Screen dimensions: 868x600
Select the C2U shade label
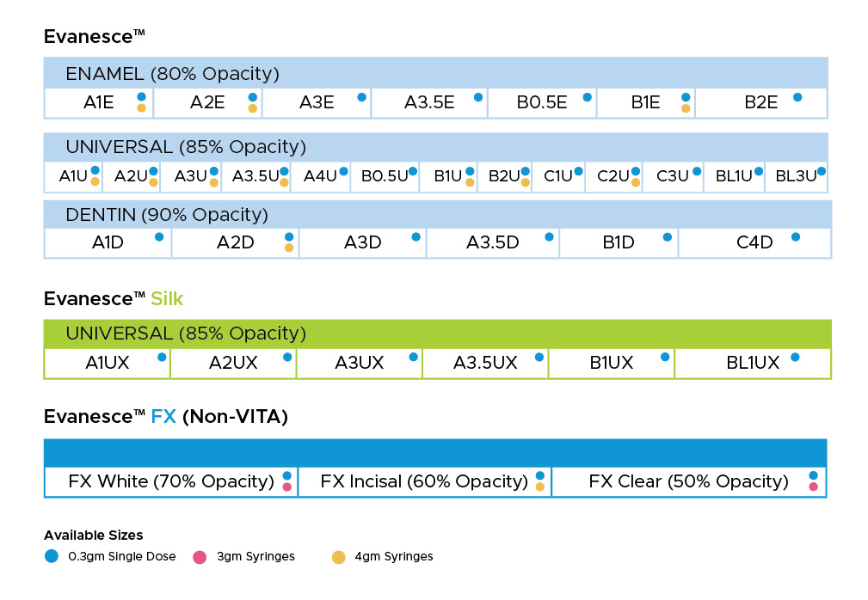pos(613,176)
